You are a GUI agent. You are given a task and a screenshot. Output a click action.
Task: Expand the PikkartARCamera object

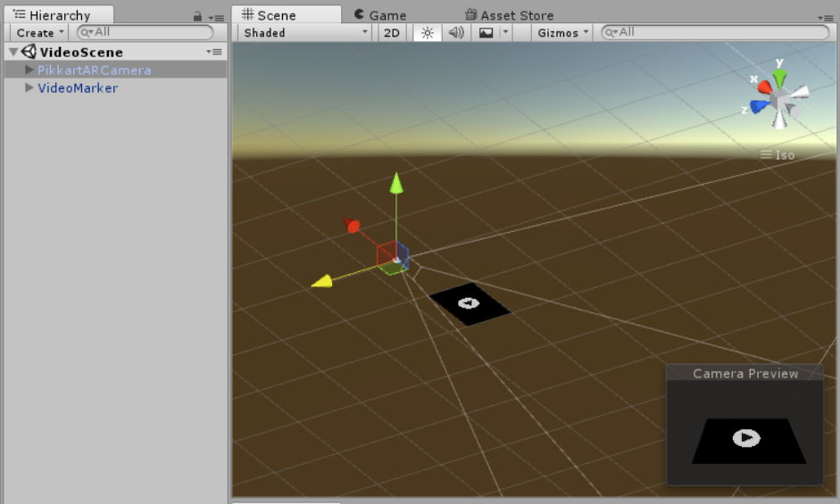(x=29, y=70)
